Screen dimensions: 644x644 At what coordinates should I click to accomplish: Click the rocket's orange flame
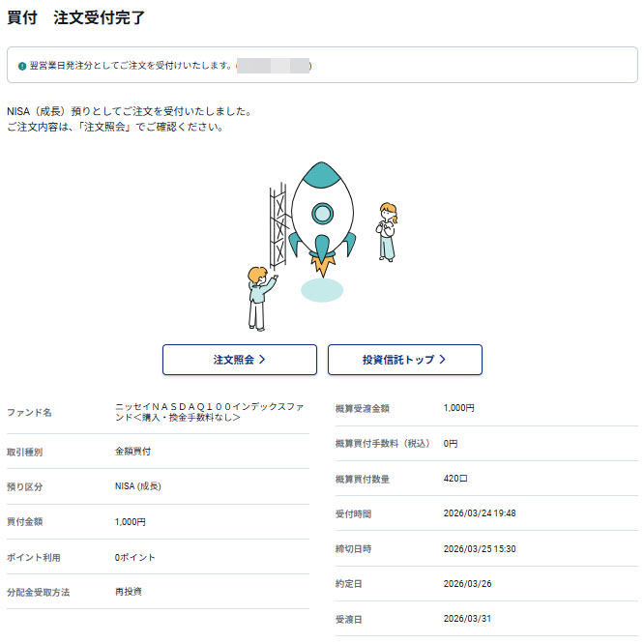[x=322, y=262]
